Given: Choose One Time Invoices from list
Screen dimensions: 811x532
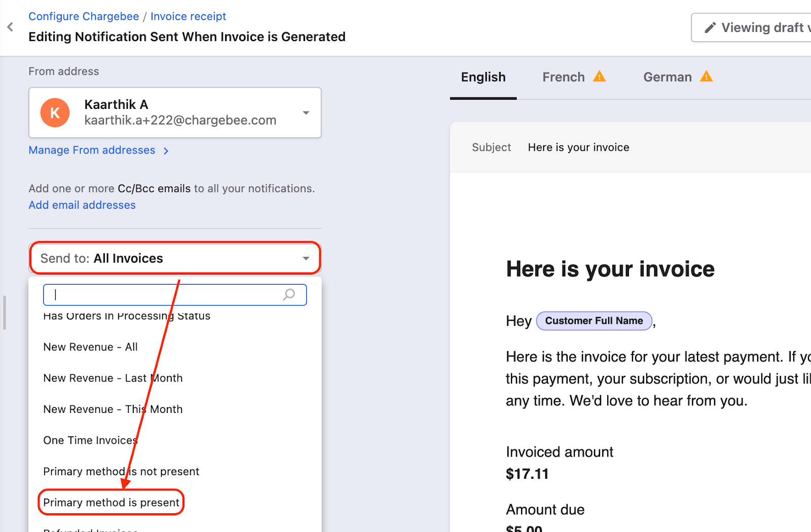Looking at the screenshot, I should 90,440.
